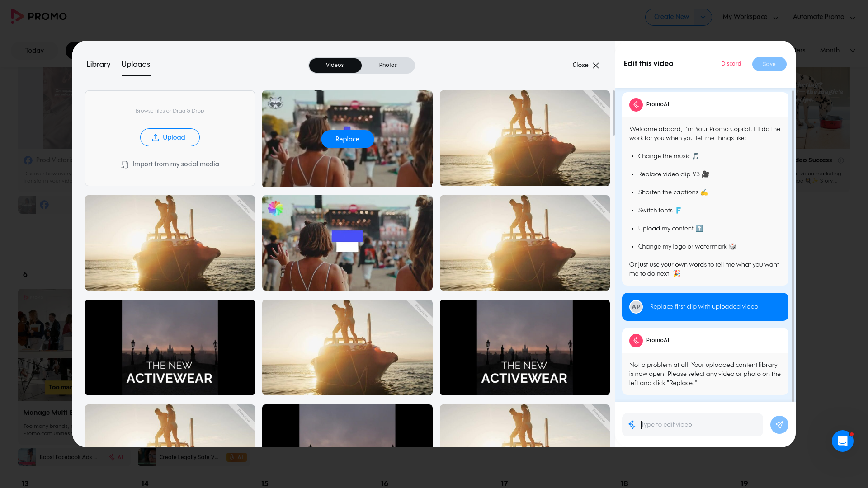Viewport: 868px width, 488px height.
Task: Click the uploads gallery vertical scrollbar
Action: click(x=613, y=113)
